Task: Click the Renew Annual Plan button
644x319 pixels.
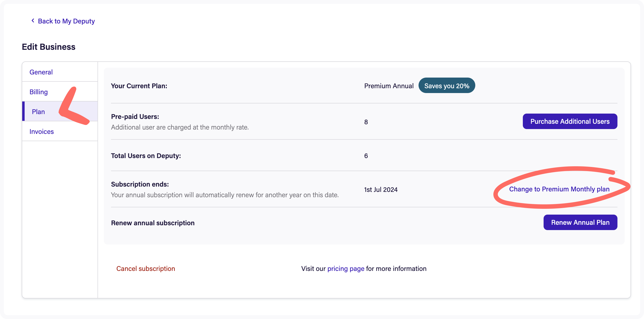Action: 580,222
